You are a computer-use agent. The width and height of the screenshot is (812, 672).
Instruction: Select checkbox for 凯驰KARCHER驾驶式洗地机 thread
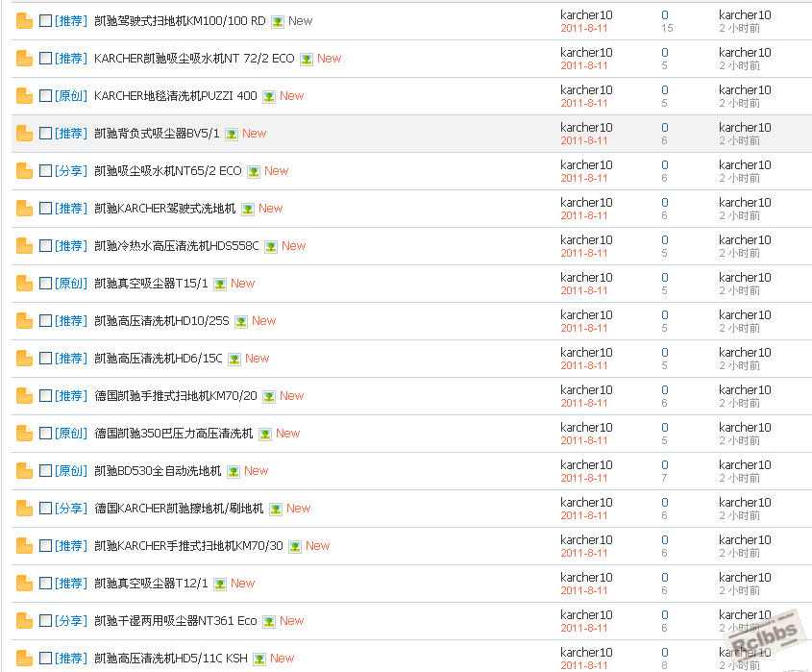pos(45,209)
